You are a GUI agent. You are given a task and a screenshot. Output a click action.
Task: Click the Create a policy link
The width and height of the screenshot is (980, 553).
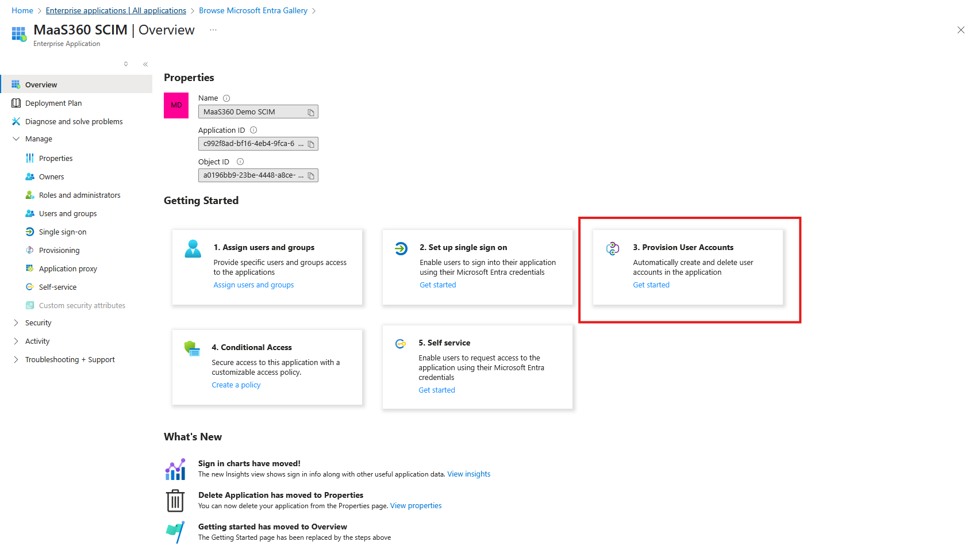[x=236, y=385]
